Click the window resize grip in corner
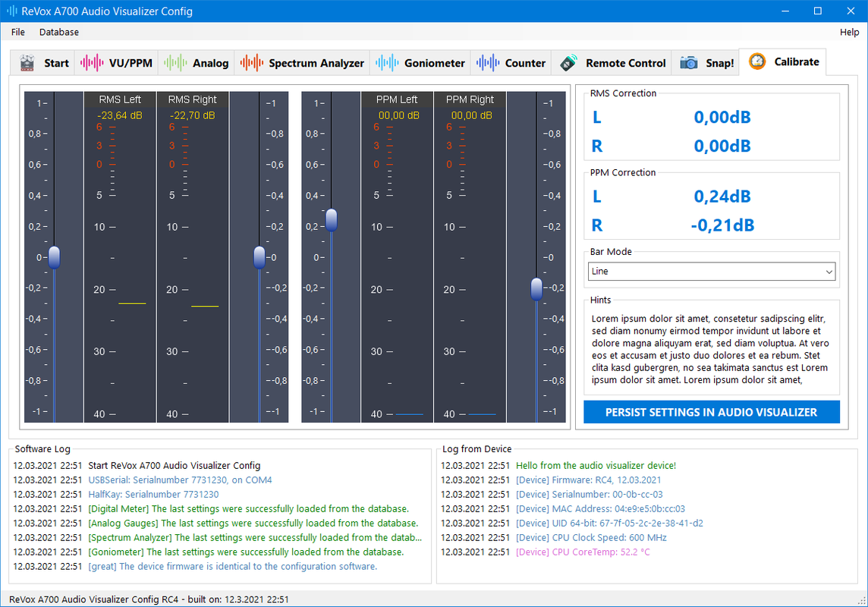Viewport: 868px width, 607px height. pos(862,601)
